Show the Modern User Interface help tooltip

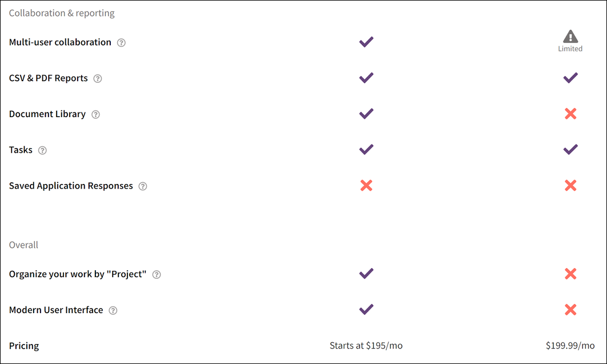coord(113,311)
